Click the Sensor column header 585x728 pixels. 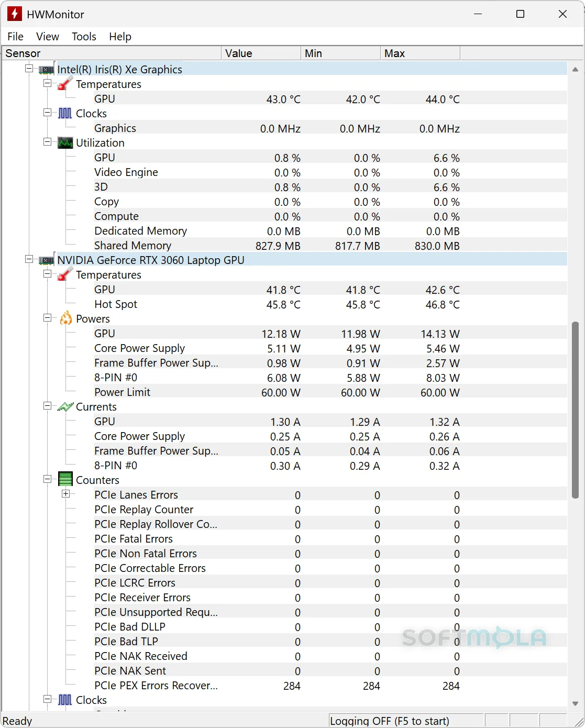point(112,53)
